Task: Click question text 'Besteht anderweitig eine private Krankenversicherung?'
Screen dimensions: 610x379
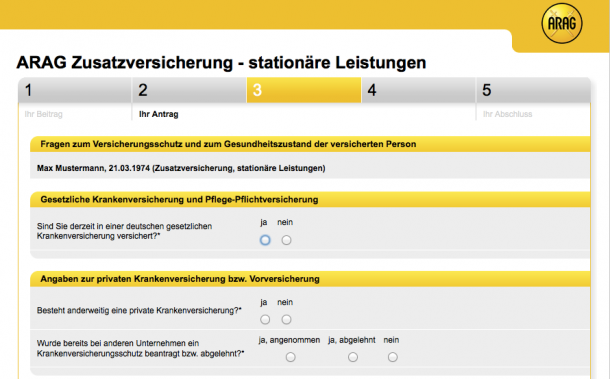Action: point(139,311)
